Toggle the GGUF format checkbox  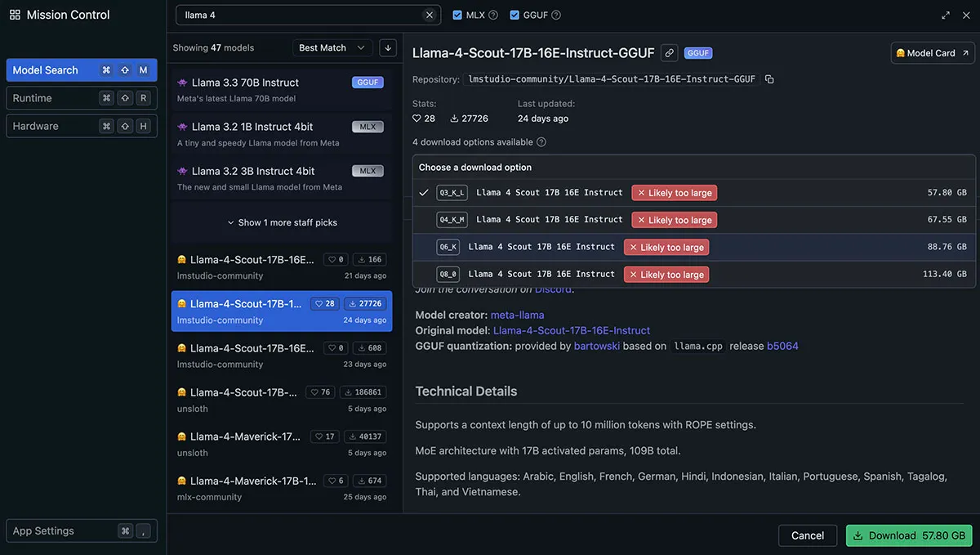click(514, 15)
